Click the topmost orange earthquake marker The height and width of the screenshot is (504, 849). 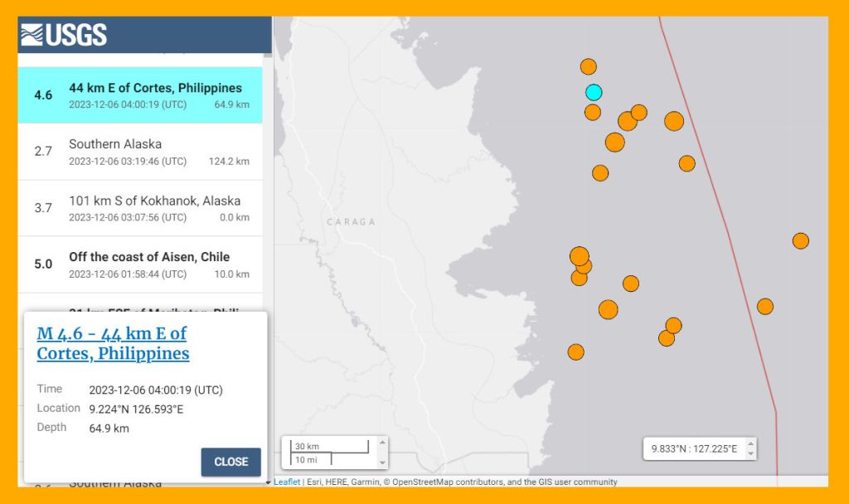[588, 67]
